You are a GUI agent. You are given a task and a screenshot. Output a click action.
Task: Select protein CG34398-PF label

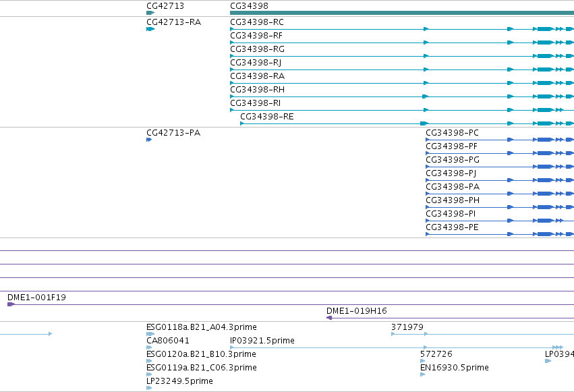click(451, 146)
